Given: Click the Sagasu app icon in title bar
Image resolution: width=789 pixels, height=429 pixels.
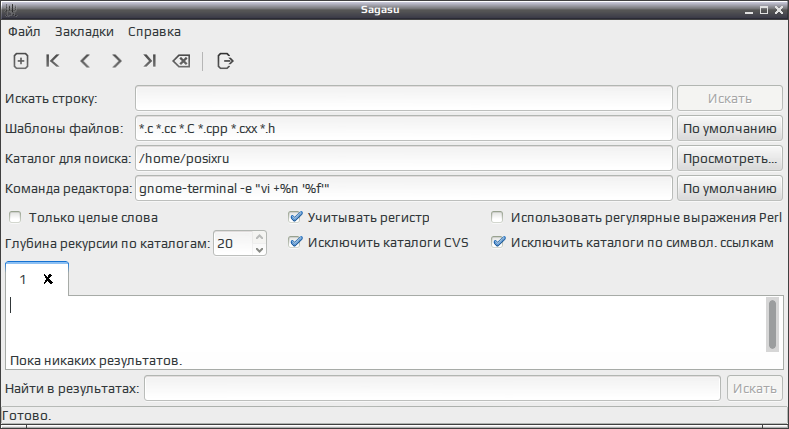Looking at the screenshot, I should tap(10, 10).
